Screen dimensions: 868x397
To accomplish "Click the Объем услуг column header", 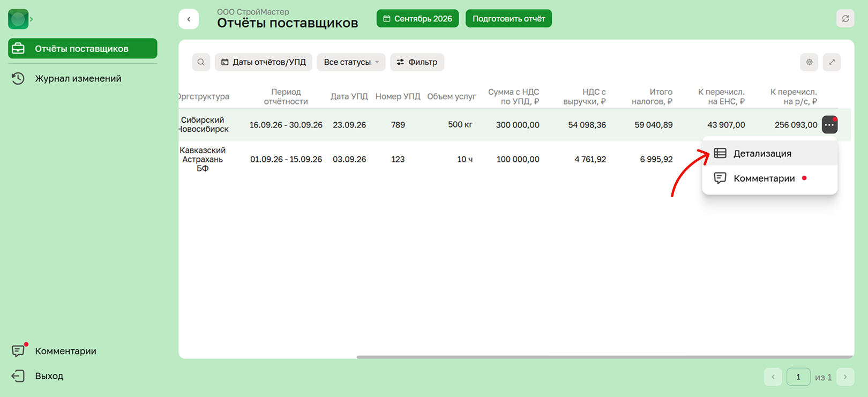I will point(451,96).
